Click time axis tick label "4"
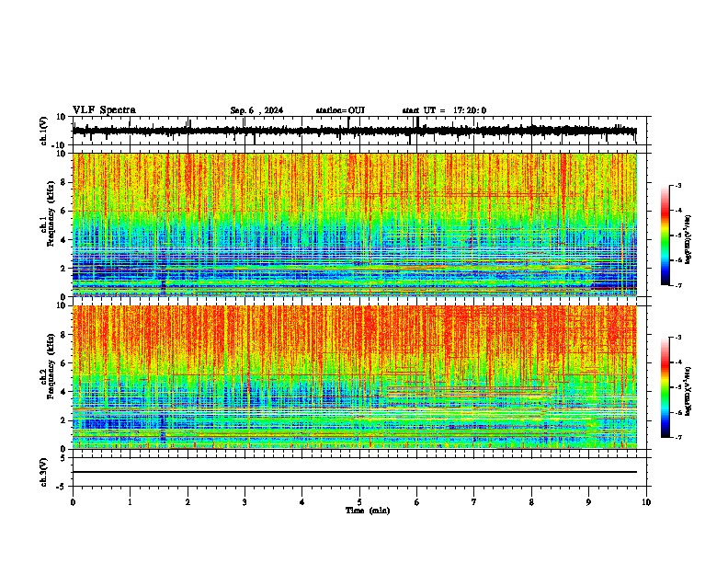 click(302, 502)
